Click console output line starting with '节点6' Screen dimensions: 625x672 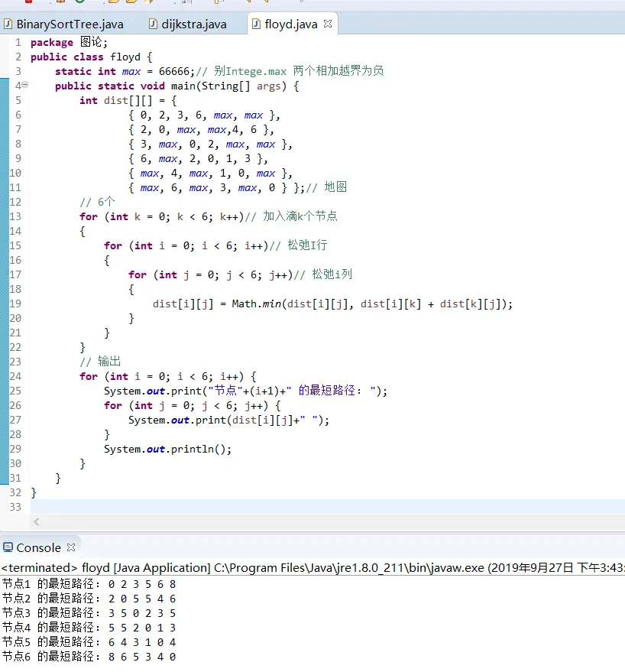(x=89, y=657)
